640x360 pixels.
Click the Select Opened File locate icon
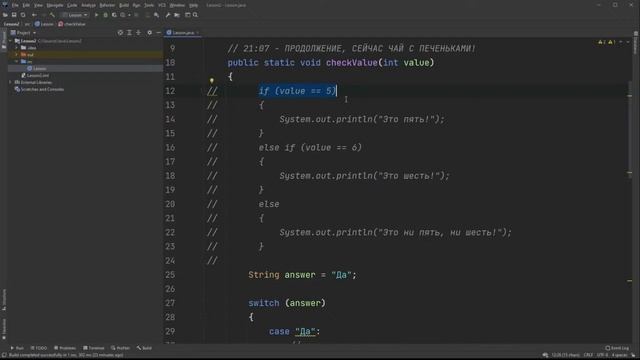point(120,33)
